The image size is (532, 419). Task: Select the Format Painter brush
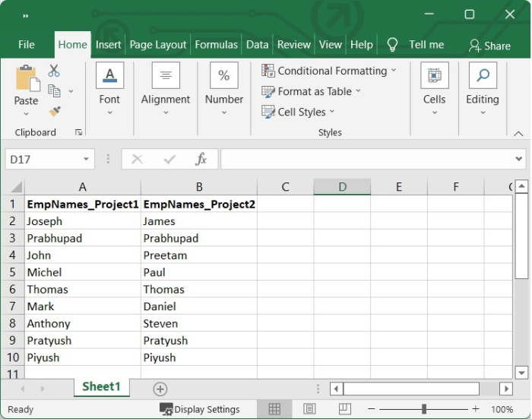point(55,111)
